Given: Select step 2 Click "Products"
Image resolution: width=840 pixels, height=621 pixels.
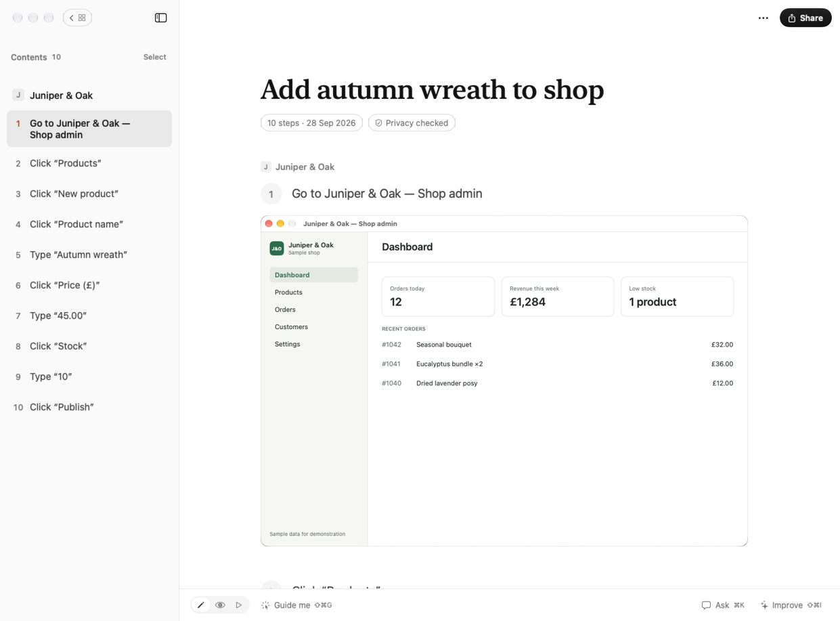Looking at the screenshot, I should pos(89,163).
